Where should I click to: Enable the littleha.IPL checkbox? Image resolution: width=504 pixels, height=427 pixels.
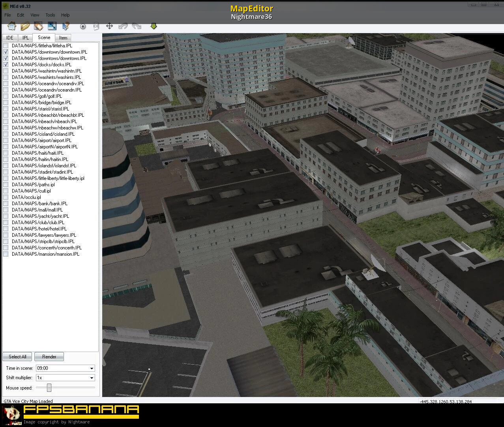(6, 46)
